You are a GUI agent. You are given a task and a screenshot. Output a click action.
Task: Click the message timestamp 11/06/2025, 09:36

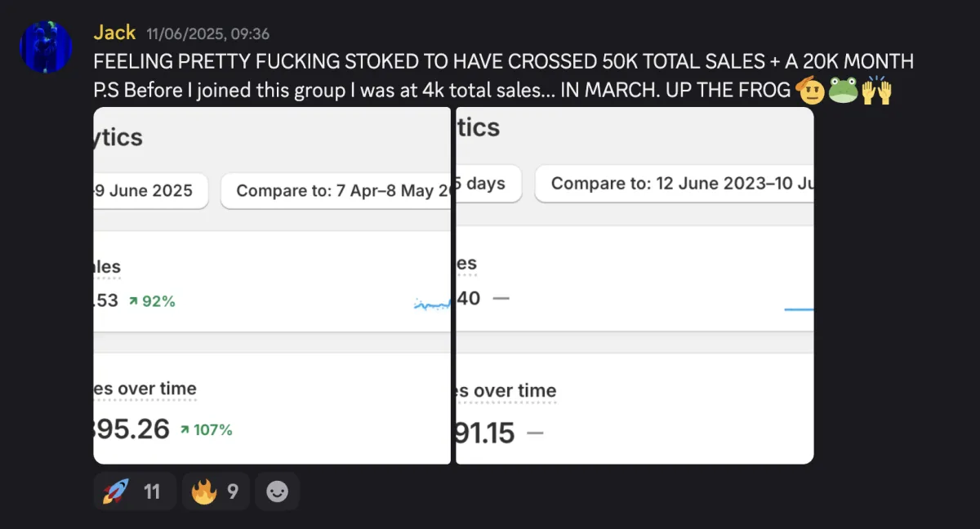[x=207, y=34]
